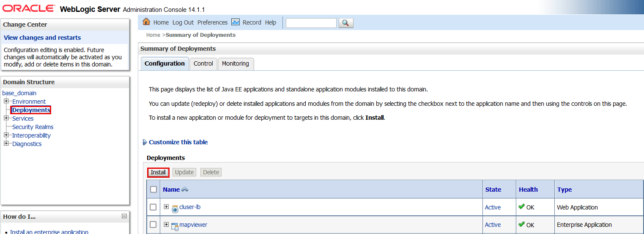Open the Interoperability tree link
The height and width of the screenshot is (234, 644).
(x=31, y=135)
